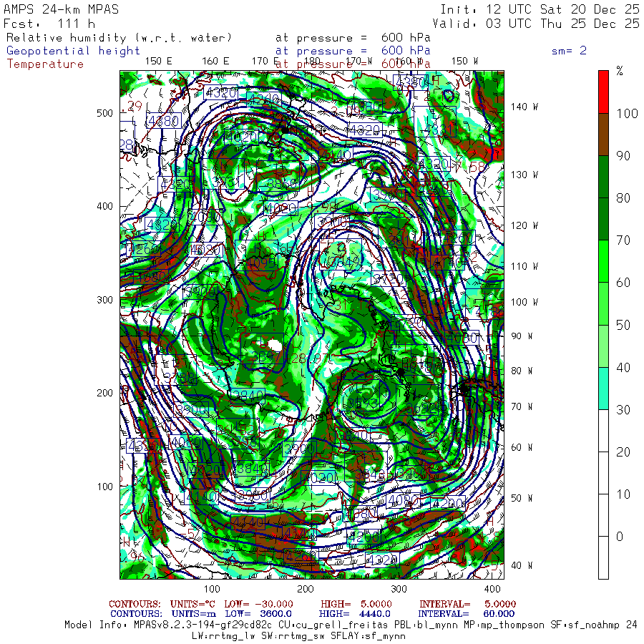
Task: Click the blue "Geopotential height" label
Action: pyautogui.click(x=73, y=51)
